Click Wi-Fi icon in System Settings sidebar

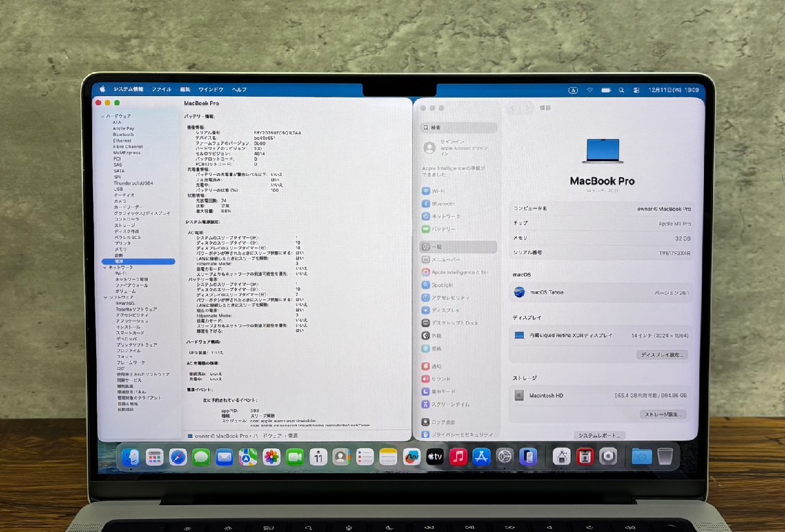(426, 191)
